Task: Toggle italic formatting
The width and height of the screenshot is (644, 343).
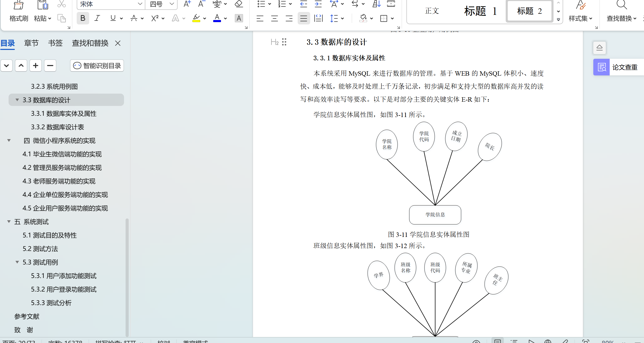Action: click(97, 18)
